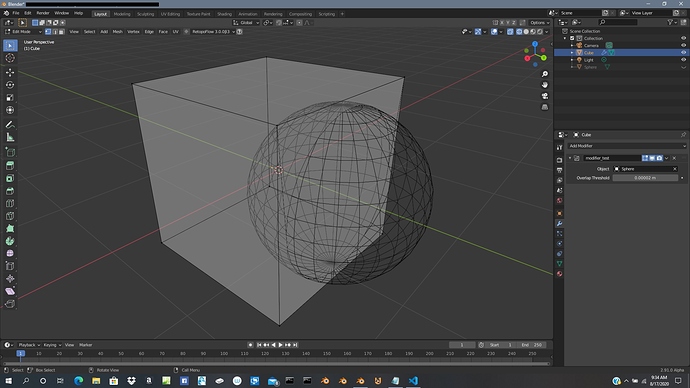Open the Modifier properties wrench tab
Screen dimensions: 690x388
(x=559, y=223)
